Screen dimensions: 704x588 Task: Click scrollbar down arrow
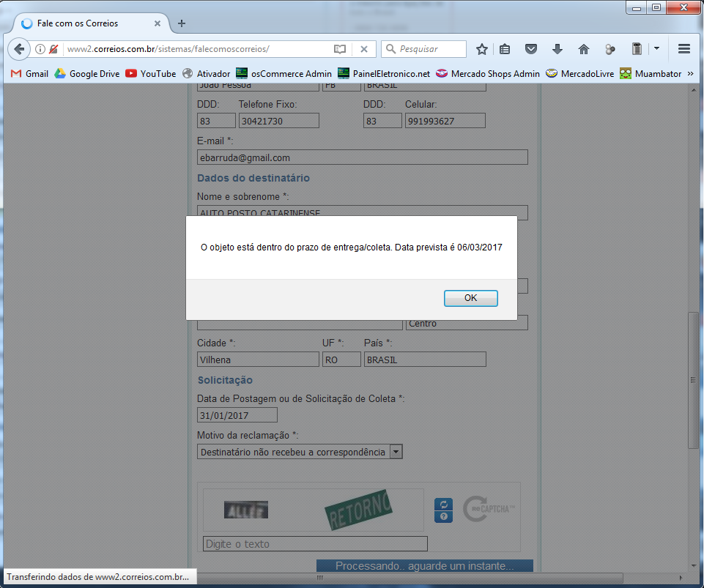tap(694, 565)
